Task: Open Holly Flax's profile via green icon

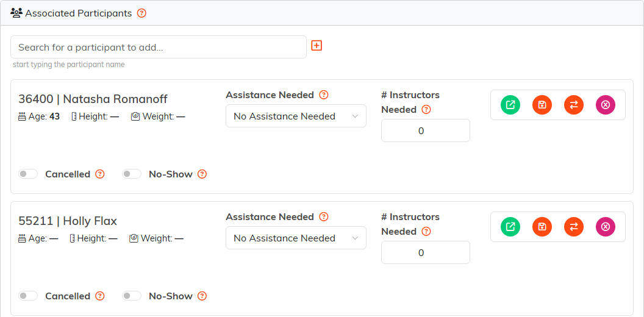Action: (x=510, y=227)
